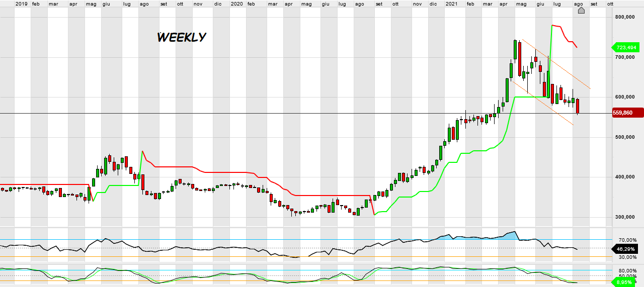The width and height of the screenshot is (644, 287).
Task: Click the 80,00% stochastic level label
Action: 627,270
